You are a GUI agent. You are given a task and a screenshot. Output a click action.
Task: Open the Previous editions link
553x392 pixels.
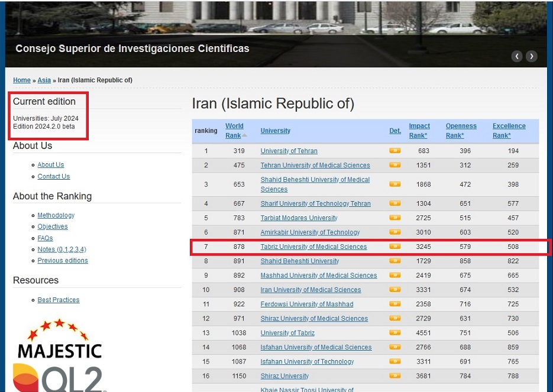pyautogui.click(x=62, y=261)
